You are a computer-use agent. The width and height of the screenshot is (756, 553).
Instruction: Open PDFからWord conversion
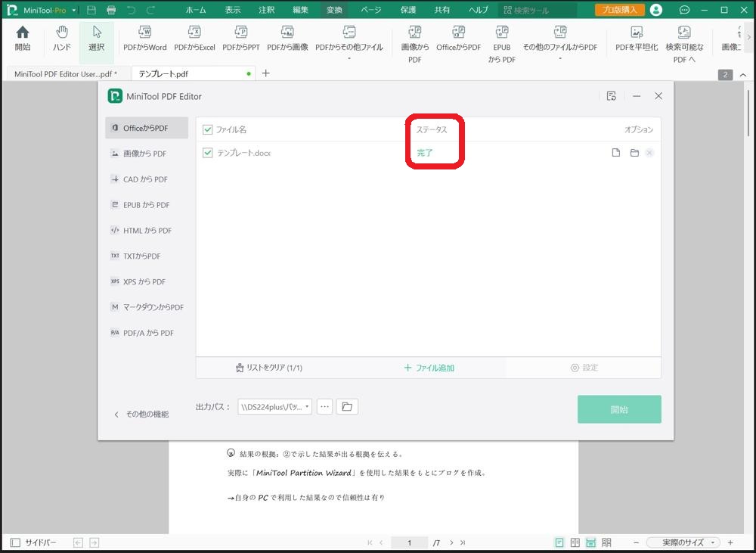click(x=144, y=39)
